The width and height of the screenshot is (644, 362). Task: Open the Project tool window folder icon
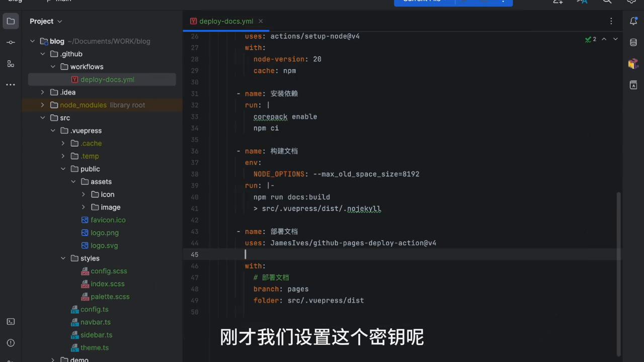11,21
